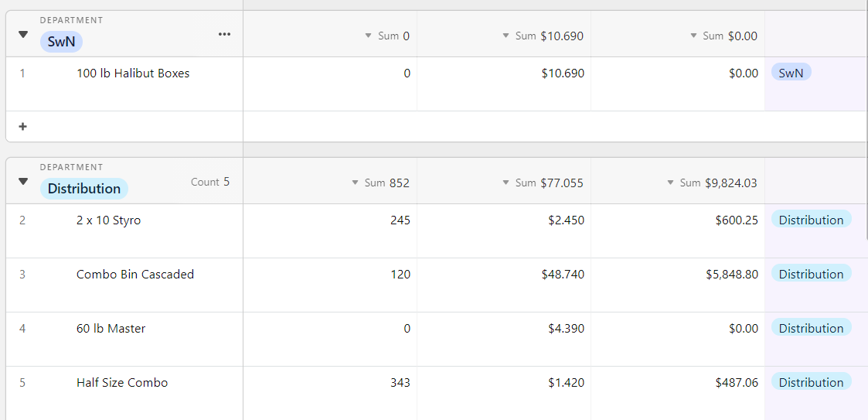Select row number 4 for 60 lb Master
868x420 pixels.
click(x=22, y=329)
